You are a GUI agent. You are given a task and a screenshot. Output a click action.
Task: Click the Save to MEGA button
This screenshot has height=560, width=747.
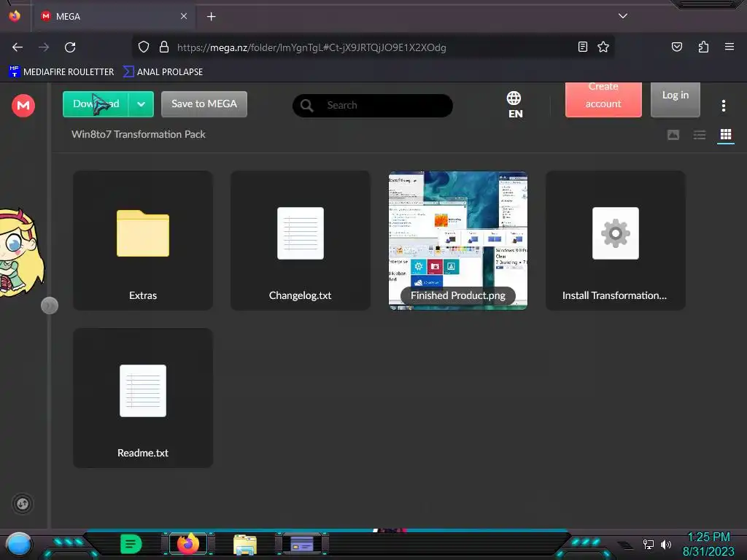click(204, 104)
